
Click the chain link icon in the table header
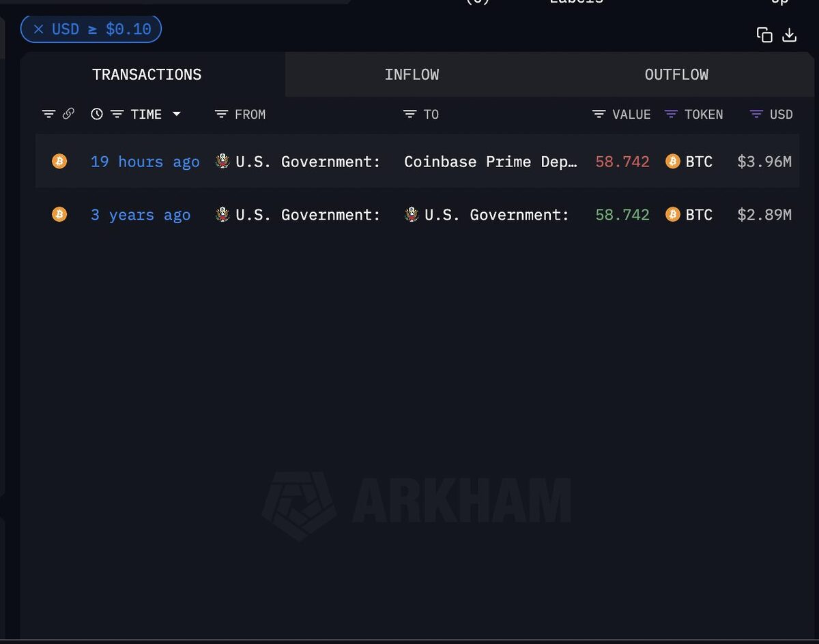tap(68, 114)
